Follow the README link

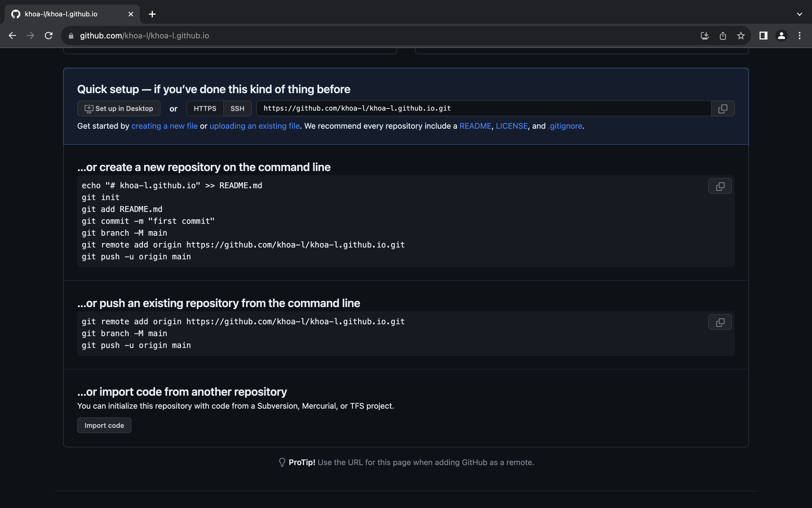coord(475,126)
